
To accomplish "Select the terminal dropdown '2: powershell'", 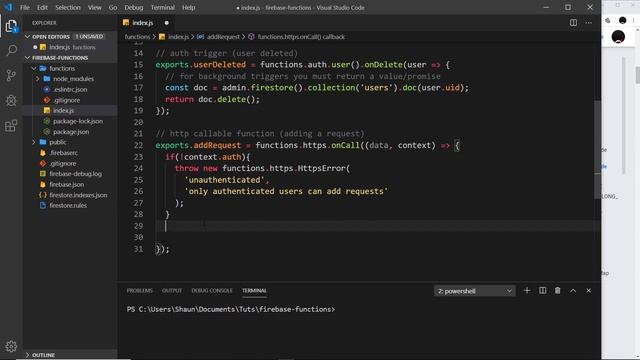I will pyautogui.click(x=474, y=291).
